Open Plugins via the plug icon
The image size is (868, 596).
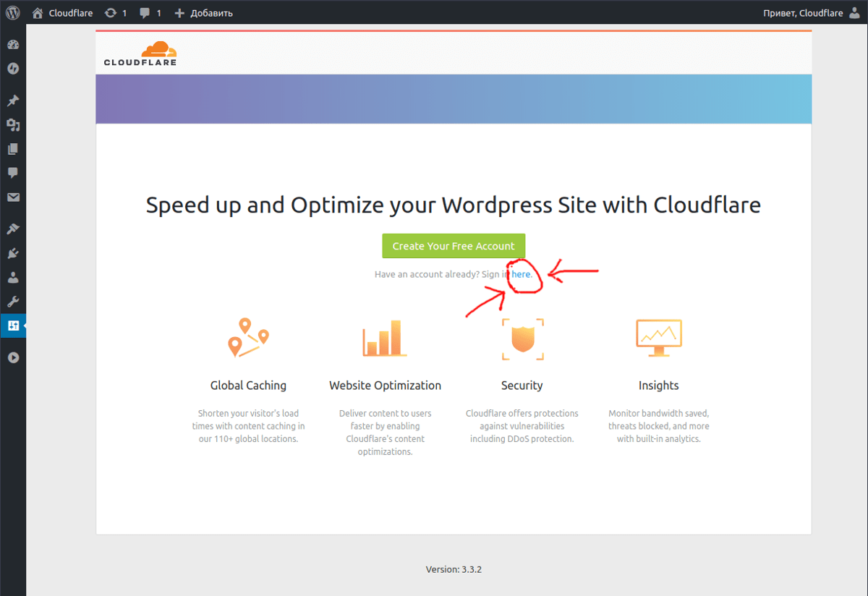tap(13, 253)
